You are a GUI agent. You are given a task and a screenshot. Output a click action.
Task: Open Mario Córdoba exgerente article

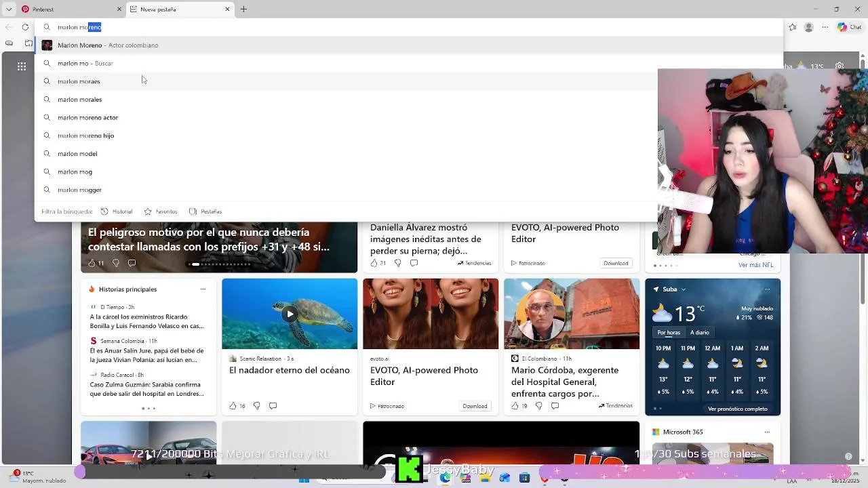tap(565, 382)
